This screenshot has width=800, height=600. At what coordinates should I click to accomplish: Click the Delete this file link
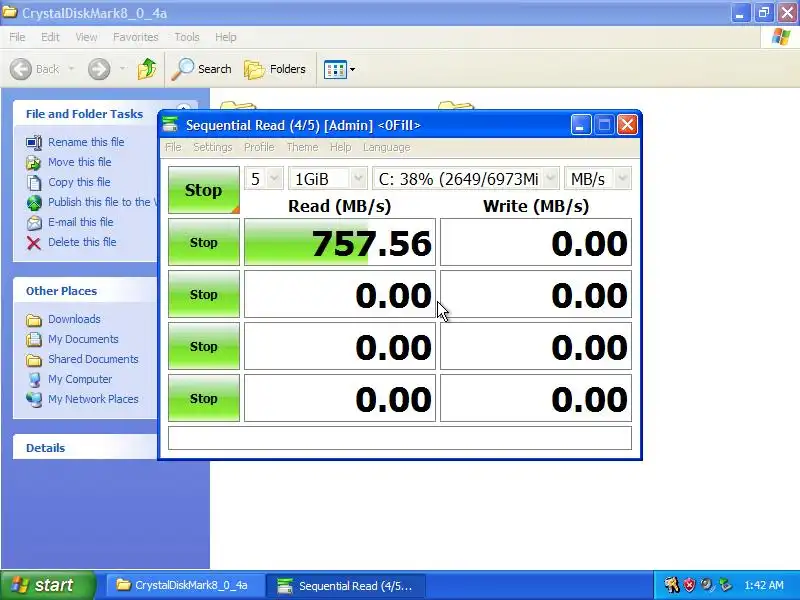coord(82,242)
